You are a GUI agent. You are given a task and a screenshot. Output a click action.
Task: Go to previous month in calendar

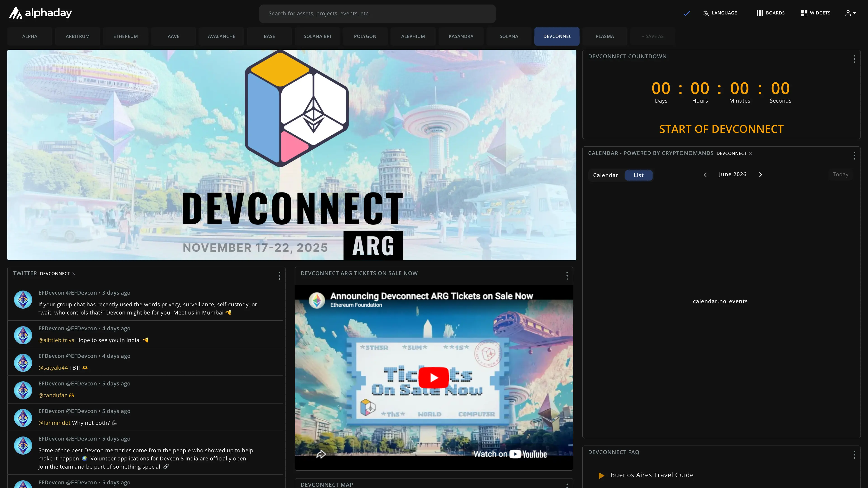705,174
